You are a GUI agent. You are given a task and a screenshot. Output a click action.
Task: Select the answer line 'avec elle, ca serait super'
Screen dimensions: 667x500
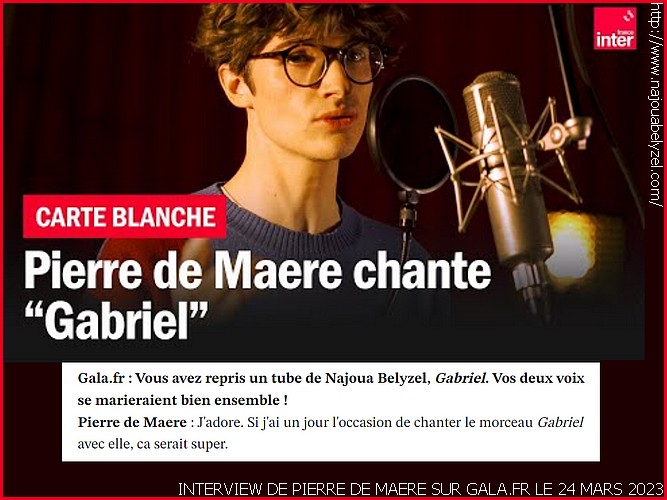point(153,444)
